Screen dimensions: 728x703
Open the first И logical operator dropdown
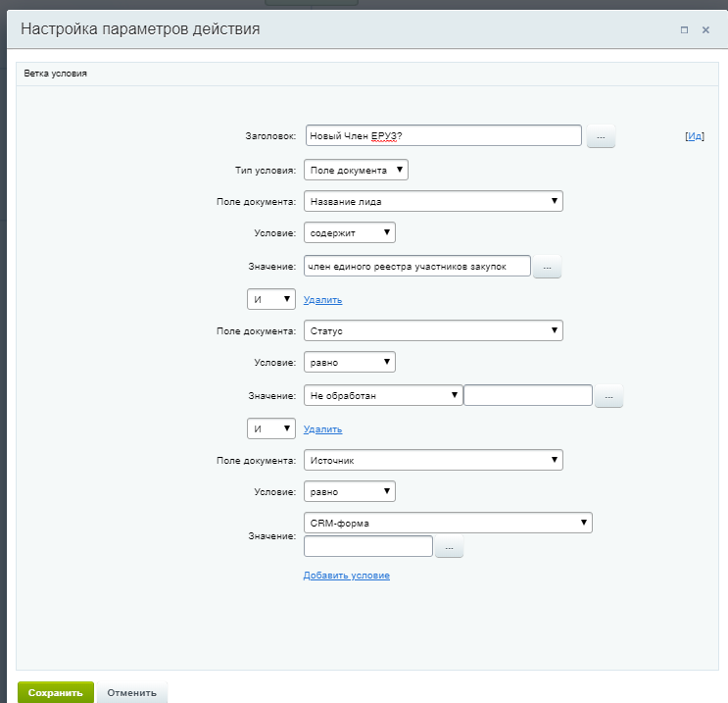point(271,299)
